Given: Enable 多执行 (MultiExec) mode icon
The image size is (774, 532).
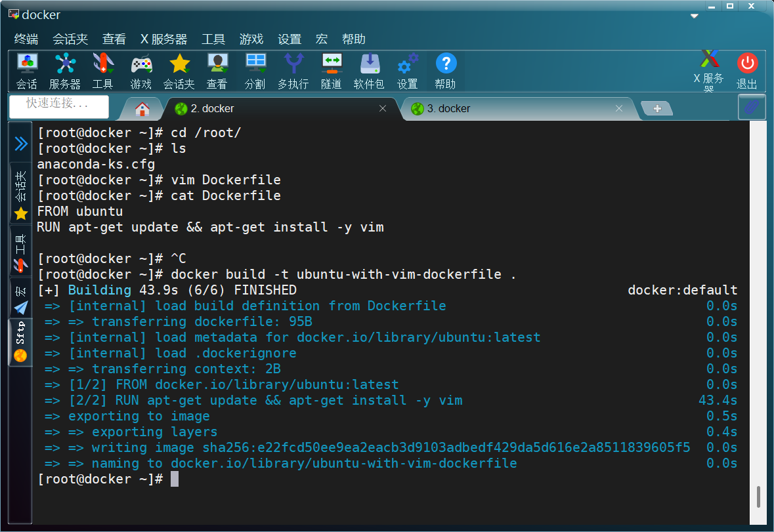Looking at the screenshot, I should click(293, 71).
